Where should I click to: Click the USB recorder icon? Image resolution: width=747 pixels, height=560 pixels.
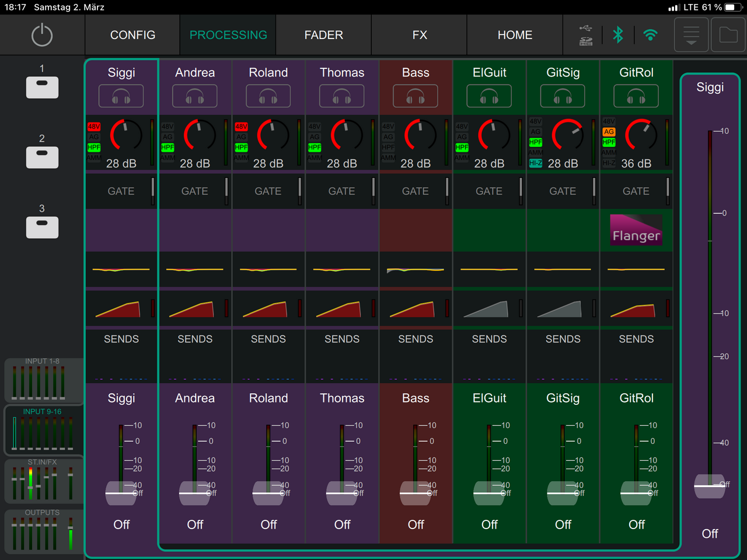pos(586,35)
